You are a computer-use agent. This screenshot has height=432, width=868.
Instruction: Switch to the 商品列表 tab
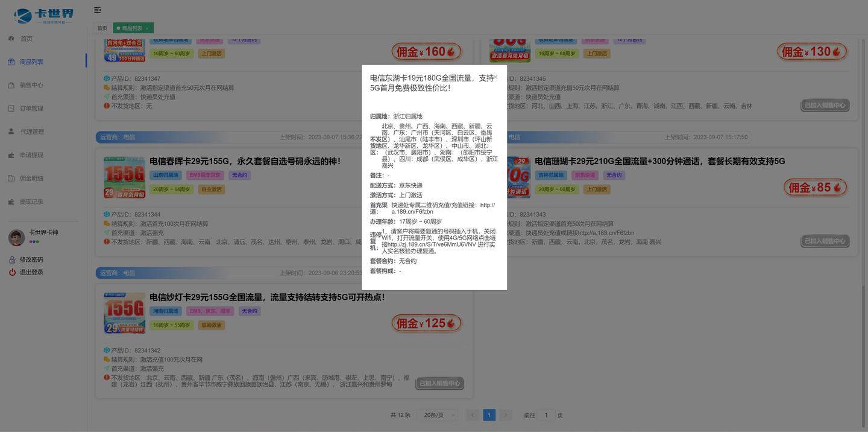coord(133,28)
